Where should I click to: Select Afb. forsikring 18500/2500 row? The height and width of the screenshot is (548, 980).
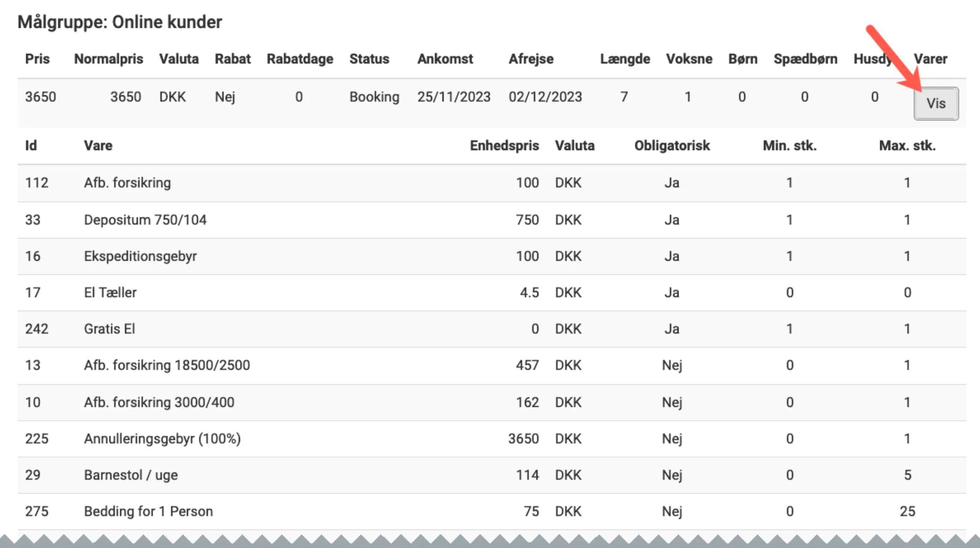(167, 365)
